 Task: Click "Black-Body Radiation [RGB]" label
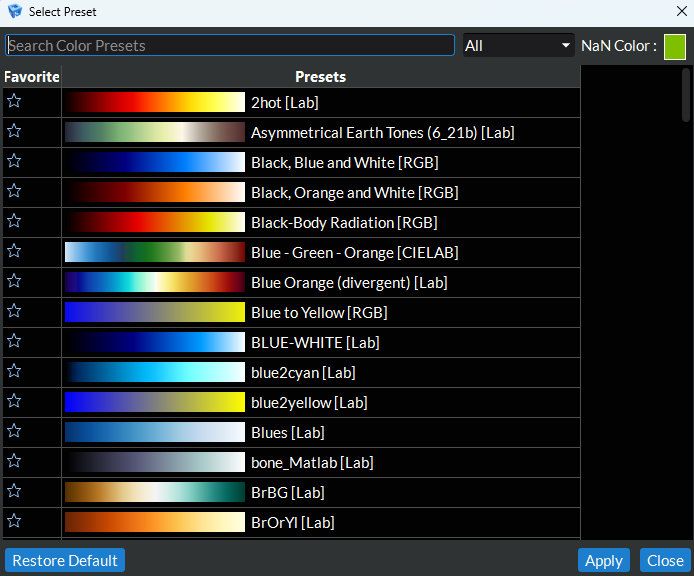(344, 223)
